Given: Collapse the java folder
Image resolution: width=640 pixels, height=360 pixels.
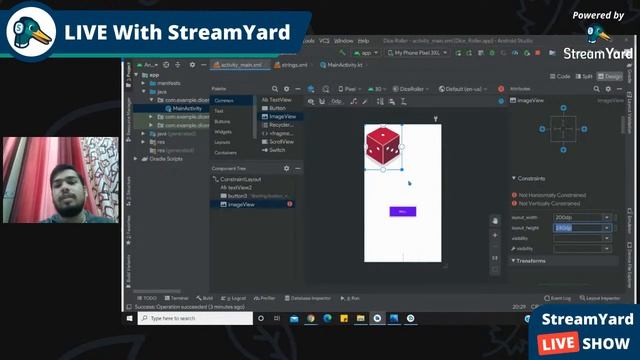Looking at the screenshot, I should click(x=143, y=91).
